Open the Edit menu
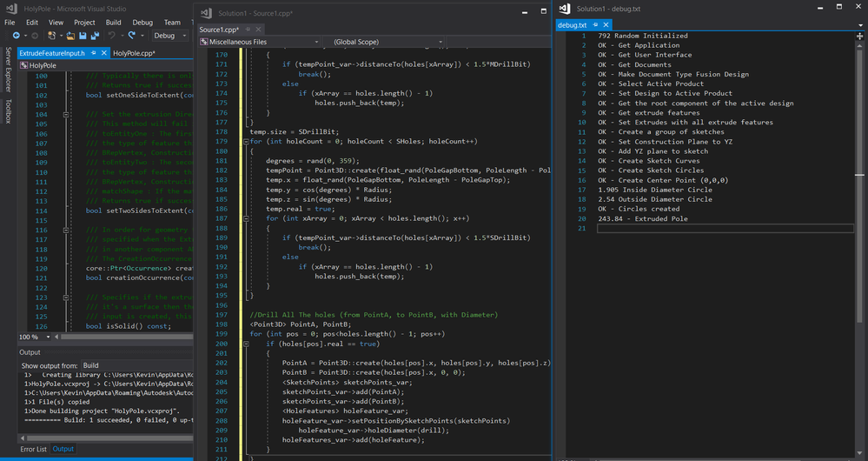This screenshot has width=868, height=461. [x=32, y=22]
